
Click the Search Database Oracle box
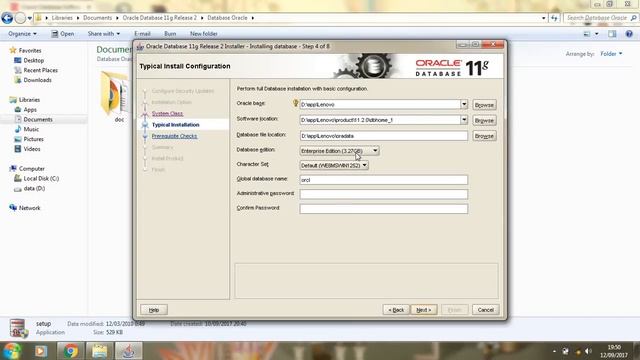tap(600, 18)
